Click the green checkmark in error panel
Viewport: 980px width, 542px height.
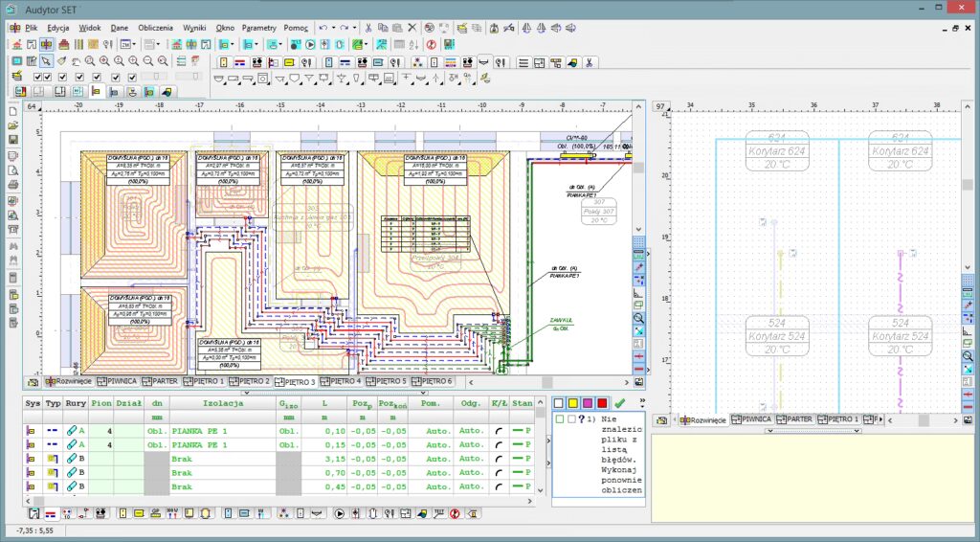click(619, 403)
